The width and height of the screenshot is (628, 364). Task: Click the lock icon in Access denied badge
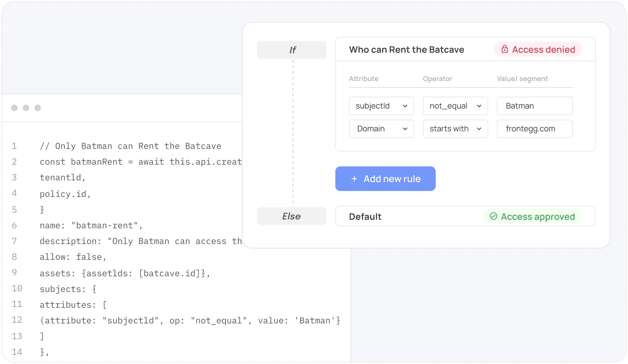click(x=504, y=49)
